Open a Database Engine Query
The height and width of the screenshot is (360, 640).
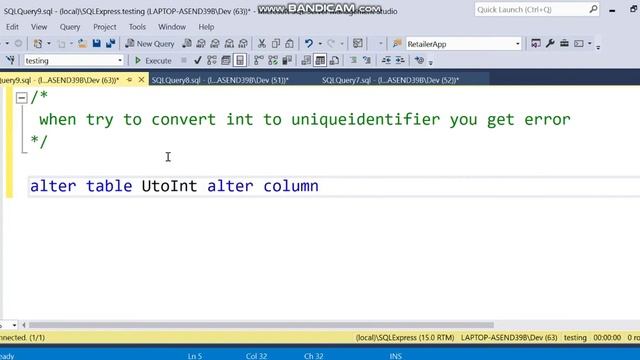[187, 43]
